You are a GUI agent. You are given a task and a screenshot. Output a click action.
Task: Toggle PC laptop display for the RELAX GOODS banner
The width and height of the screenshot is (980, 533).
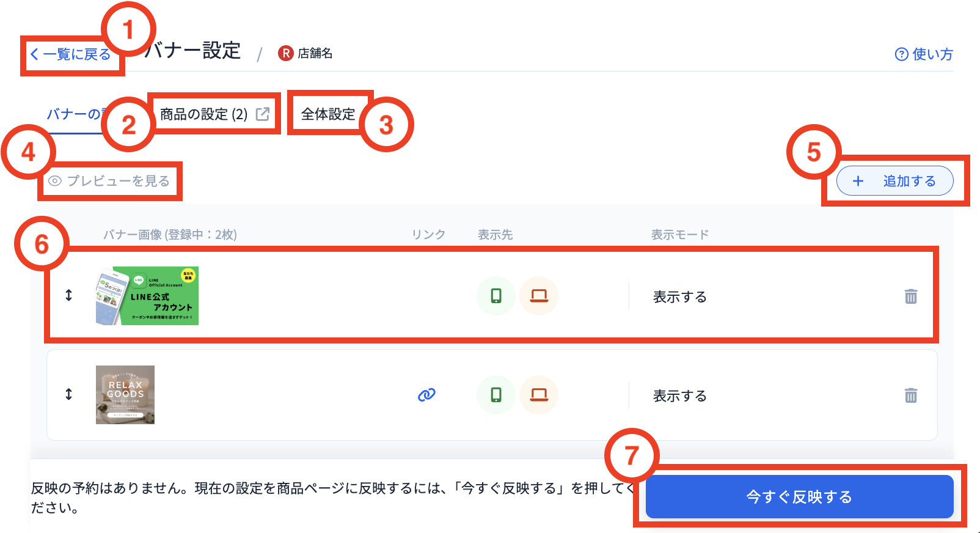539,395
